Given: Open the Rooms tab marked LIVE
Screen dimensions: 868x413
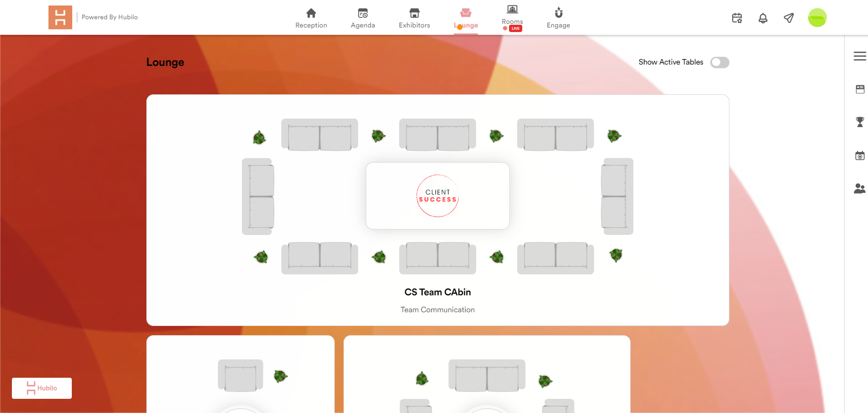Looking at the screenshot, I should click(x=512, y=18).
